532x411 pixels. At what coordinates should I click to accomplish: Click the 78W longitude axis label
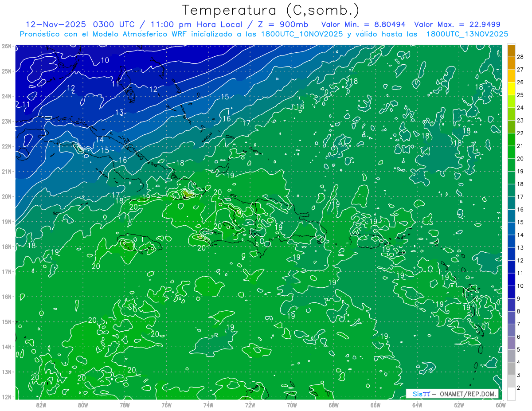125,405
